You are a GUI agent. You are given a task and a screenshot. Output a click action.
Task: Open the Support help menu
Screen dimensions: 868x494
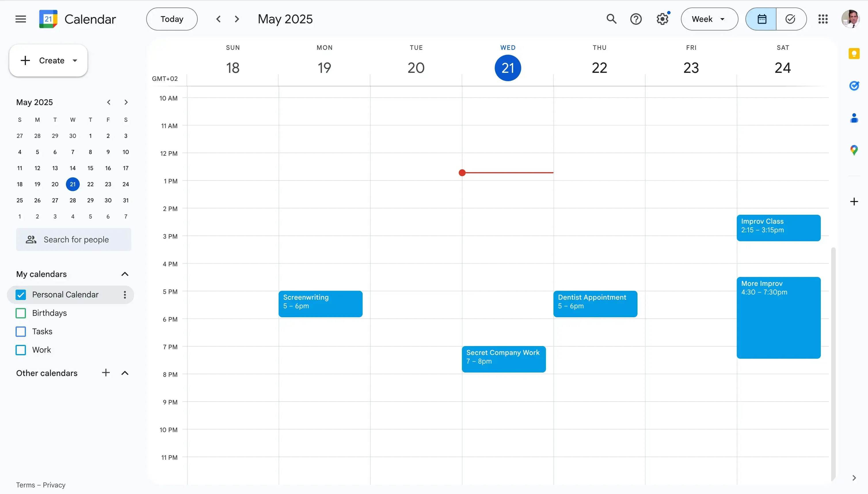pyautogui.click(x=636, y=19)
